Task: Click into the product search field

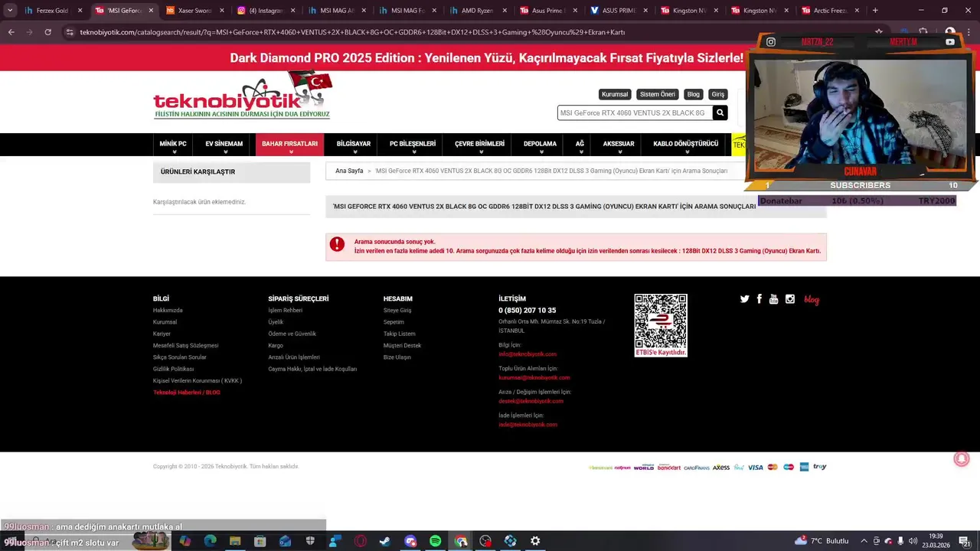Action: [635, 112]
